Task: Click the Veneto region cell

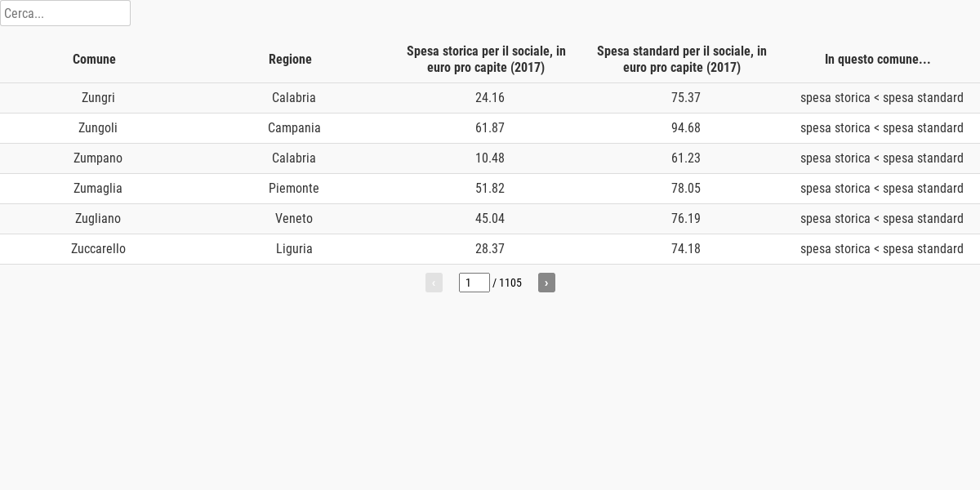Action: (294, 219)
